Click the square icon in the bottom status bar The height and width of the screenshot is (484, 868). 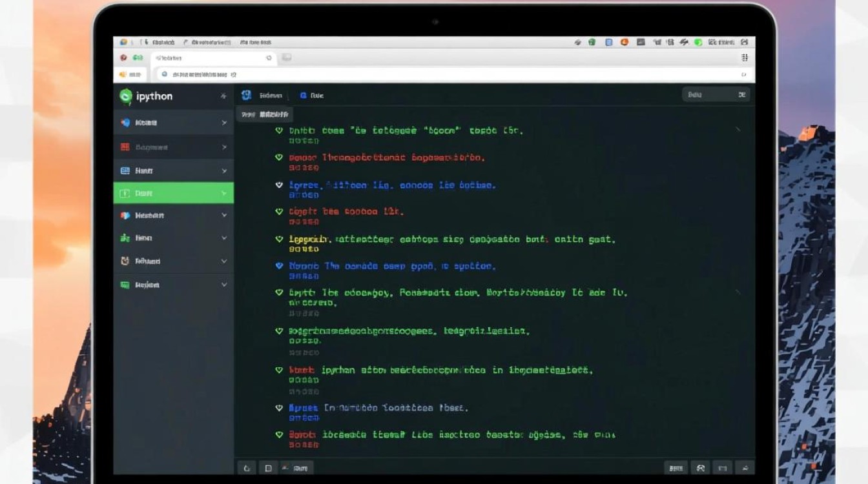(x=267, y=468)
